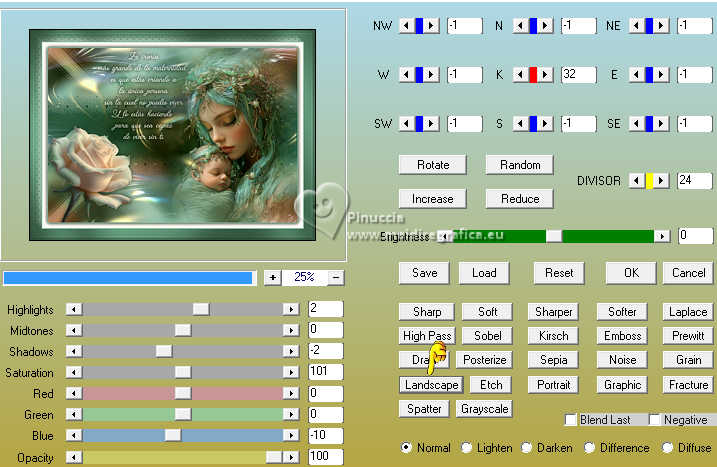Image resolution: width=717 pixels, height=467 pixels.
Task: Click Brightness slider right arrow
Action: point(662,236)
